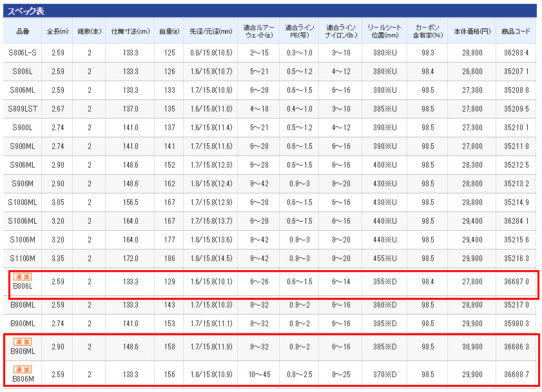Click product code 35207 1
Screen dimensions: 542x392
[x=516, y=72]
